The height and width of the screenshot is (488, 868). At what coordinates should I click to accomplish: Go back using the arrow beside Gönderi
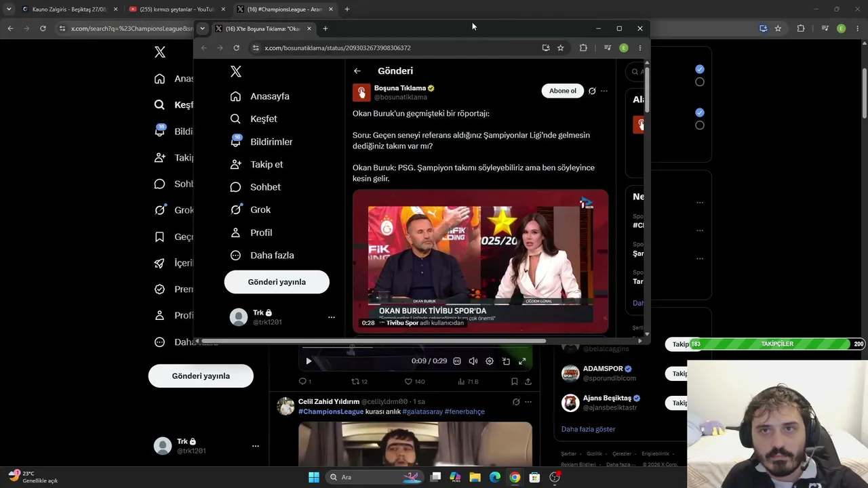click(x=357, y=70)
